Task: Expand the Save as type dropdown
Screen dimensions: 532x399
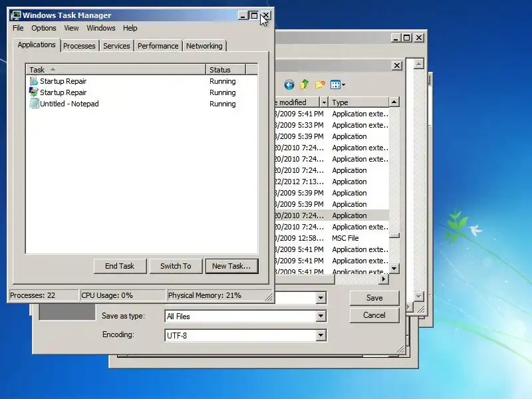Action: click(x=321, y=317)
